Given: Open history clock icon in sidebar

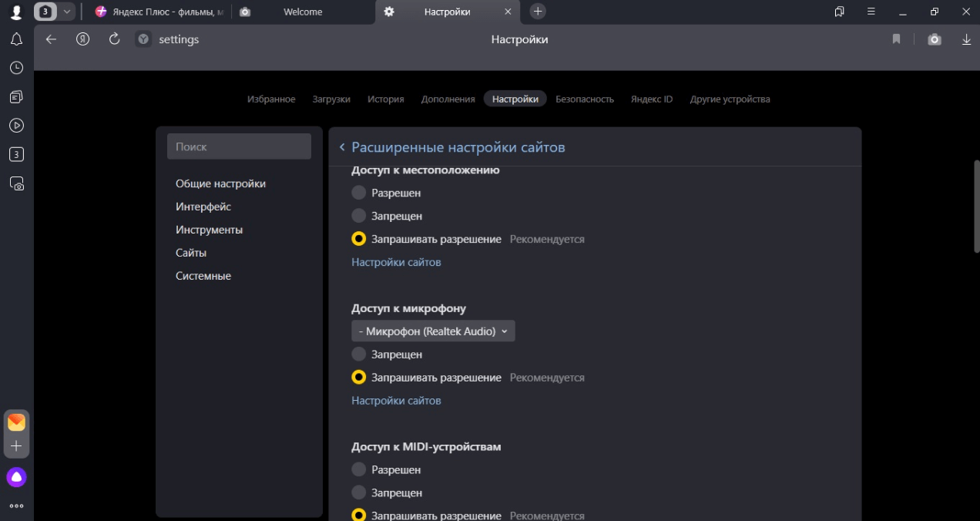Looking at the screenshot, I should [x=16, y=68].
